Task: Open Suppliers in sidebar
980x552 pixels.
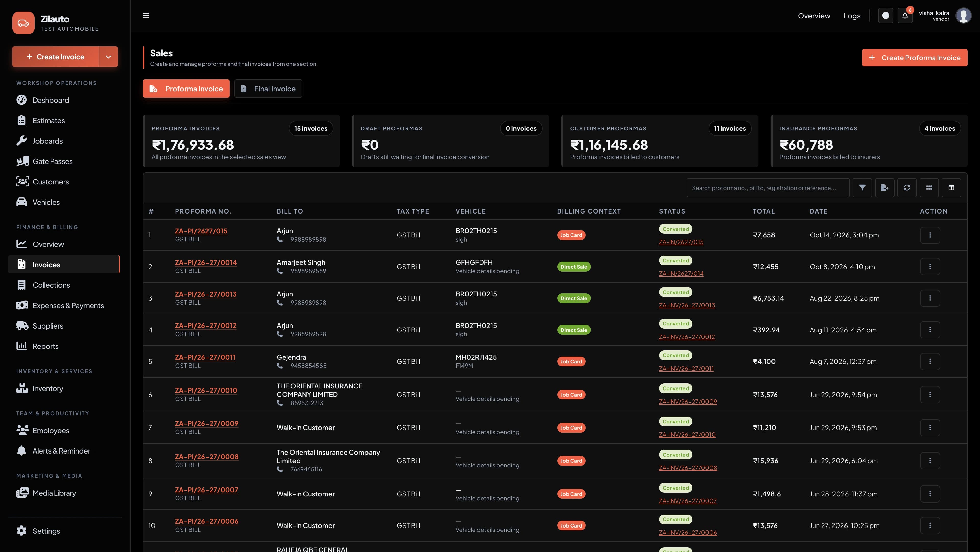Action: (64, 326)
